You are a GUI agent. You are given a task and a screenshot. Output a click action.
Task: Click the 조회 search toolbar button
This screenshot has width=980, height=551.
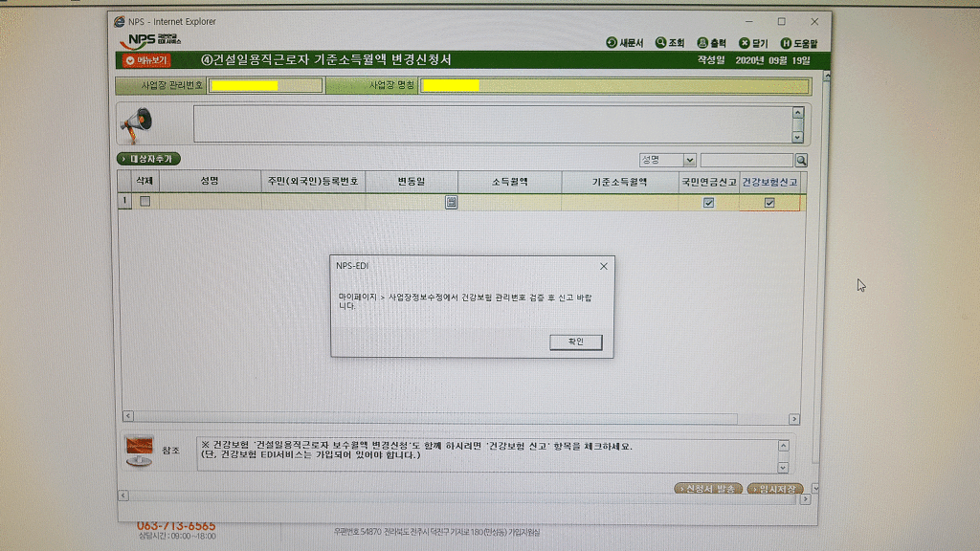[x=669, y=42]
